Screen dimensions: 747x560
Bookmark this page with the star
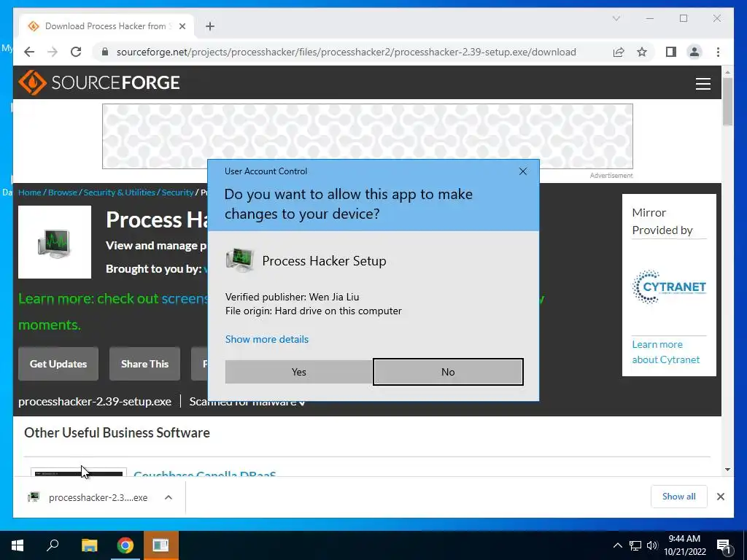pyautogui.click(x=642, y=52)
